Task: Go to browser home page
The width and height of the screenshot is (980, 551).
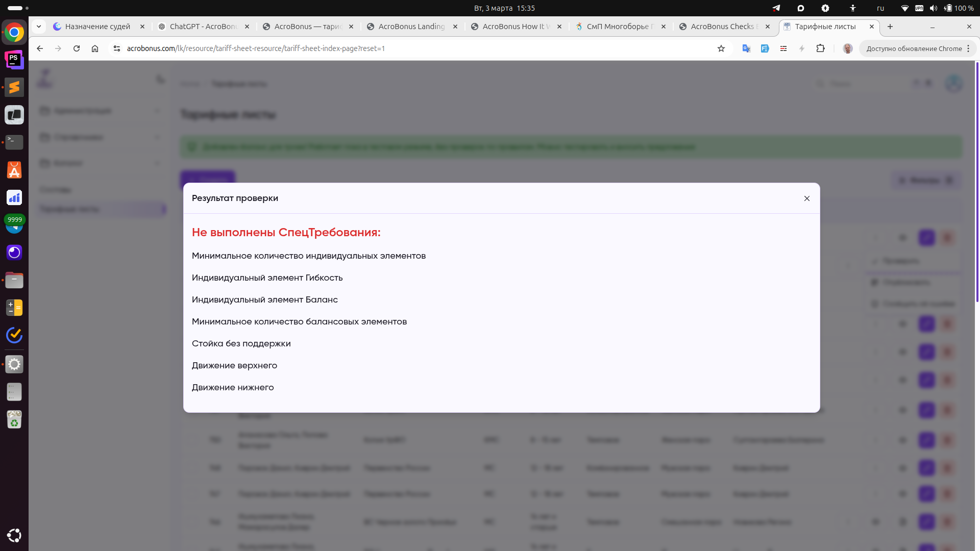Action: click(x=95, y=48)
